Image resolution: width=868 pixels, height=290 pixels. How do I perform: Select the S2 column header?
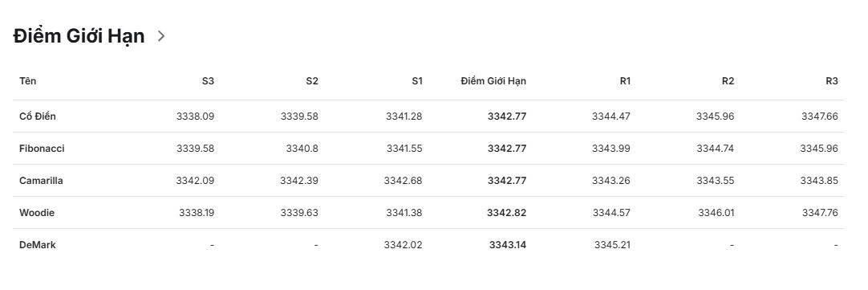[x=312, y=81]
